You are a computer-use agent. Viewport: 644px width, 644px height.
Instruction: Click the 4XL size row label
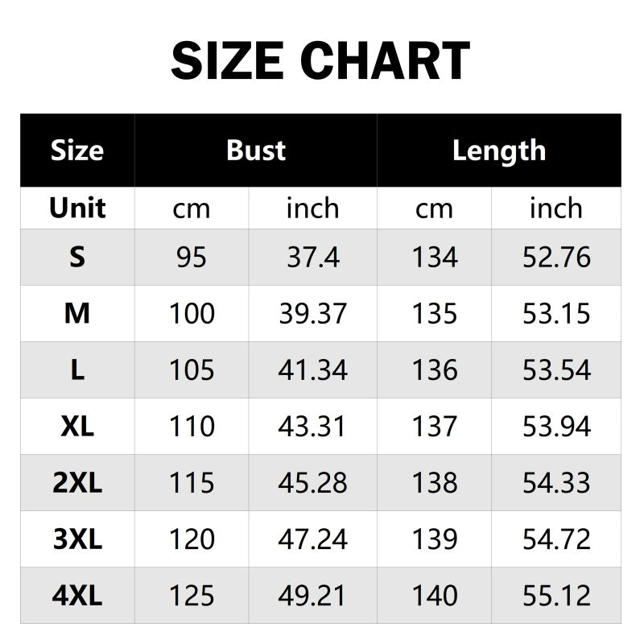pyautogui.click(x=77, y=596)
